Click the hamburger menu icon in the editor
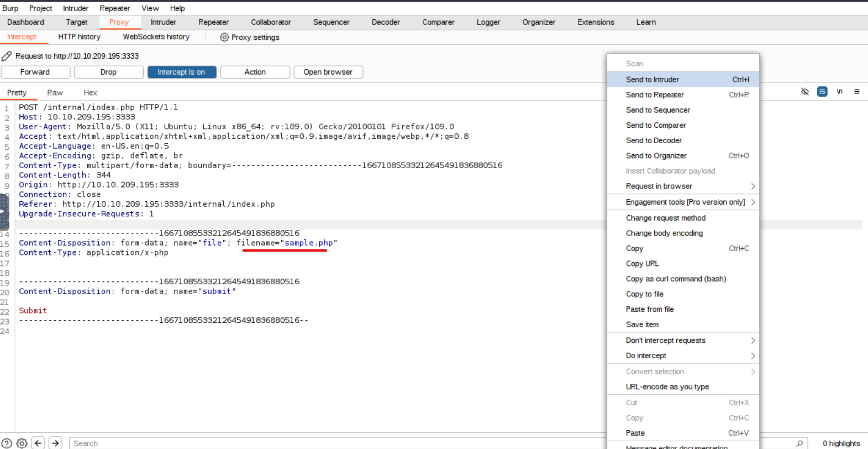Screen dimensions: 868x449 pos(856,92)
